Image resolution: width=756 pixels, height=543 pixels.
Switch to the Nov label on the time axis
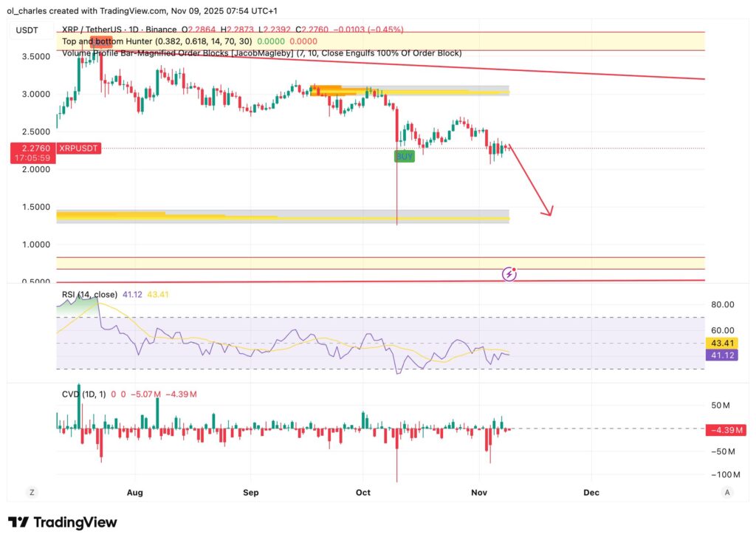tap(478, 492)
